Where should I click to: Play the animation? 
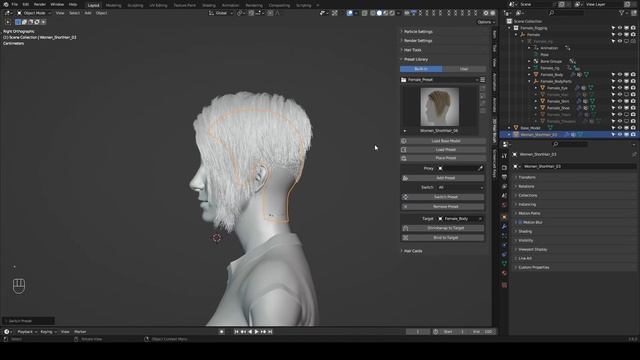256,332
